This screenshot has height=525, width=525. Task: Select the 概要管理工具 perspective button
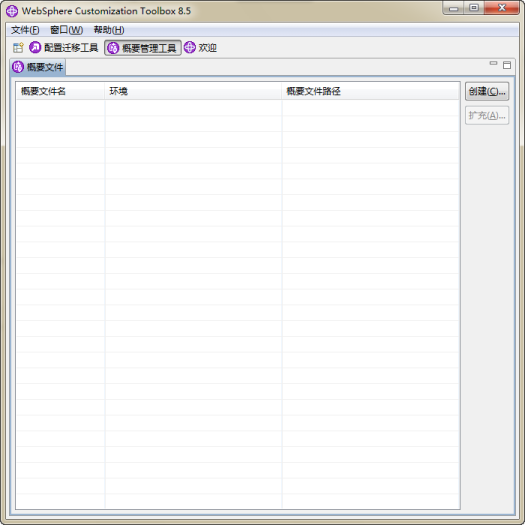(x=143, y=48)
